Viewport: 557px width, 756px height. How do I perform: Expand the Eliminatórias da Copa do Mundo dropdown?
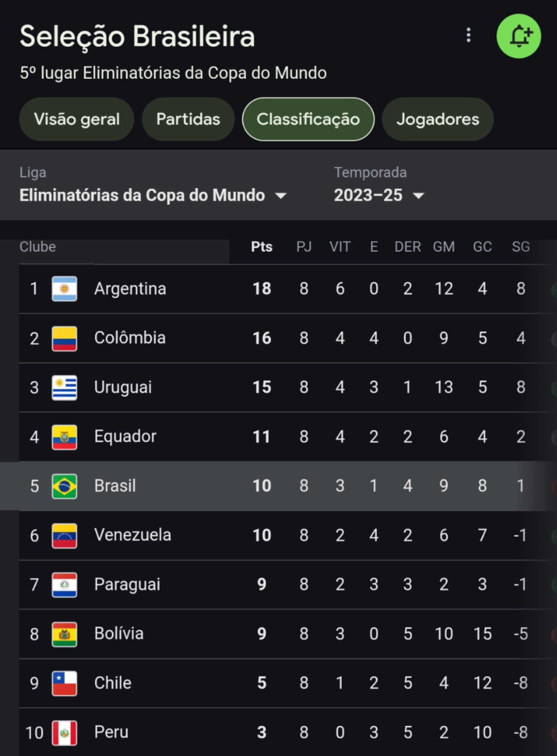(x=153, y=195)
